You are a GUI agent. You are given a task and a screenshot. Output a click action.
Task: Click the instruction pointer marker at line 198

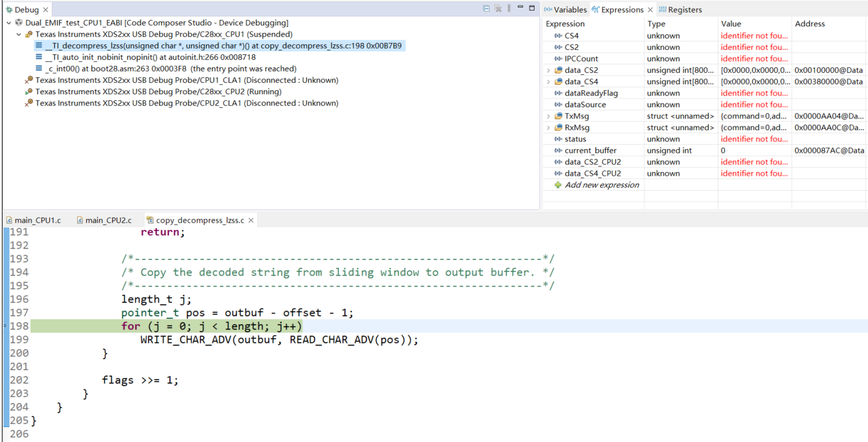coord(5,326)
